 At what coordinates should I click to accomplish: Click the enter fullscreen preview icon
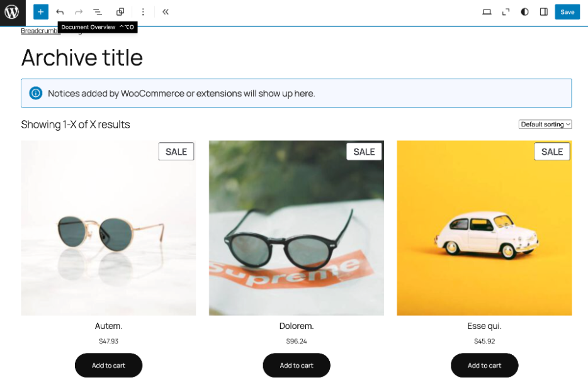coord(506,11)
